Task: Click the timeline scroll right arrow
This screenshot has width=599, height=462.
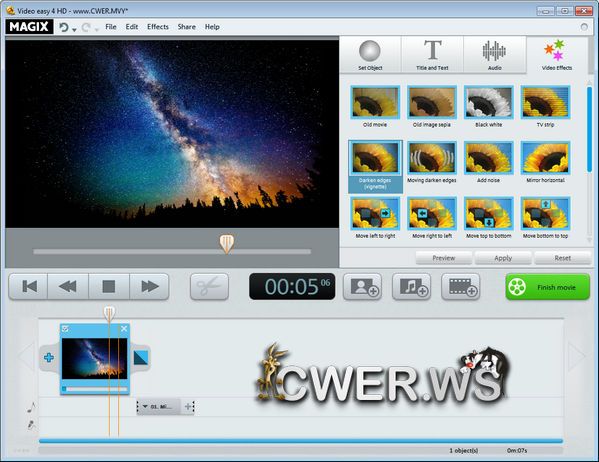Action: pyautogui.click(x=576, y=357)
